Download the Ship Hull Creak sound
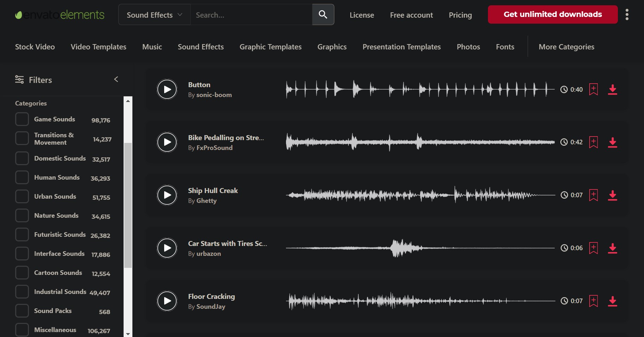 point(613,195)
